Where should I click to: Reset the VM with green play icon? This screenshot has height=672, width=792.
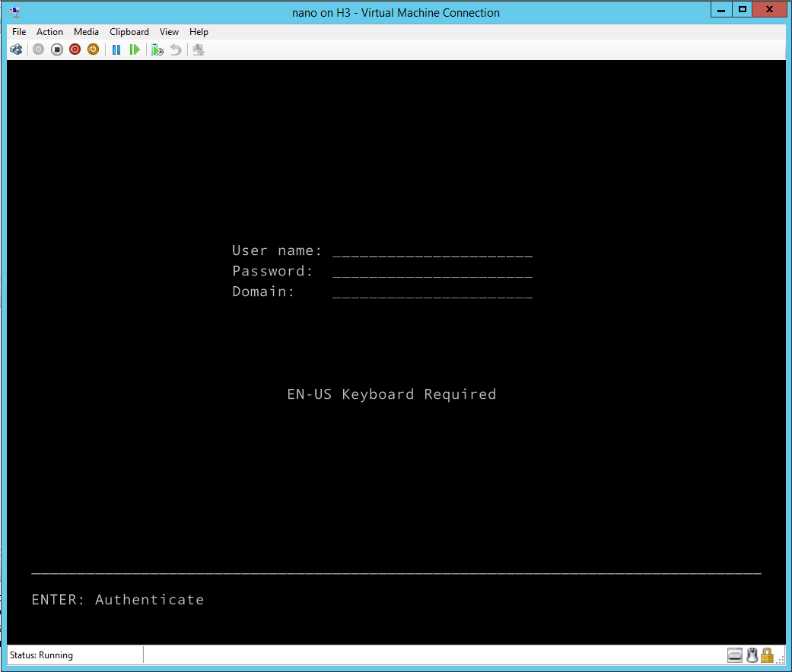point(135,49)
